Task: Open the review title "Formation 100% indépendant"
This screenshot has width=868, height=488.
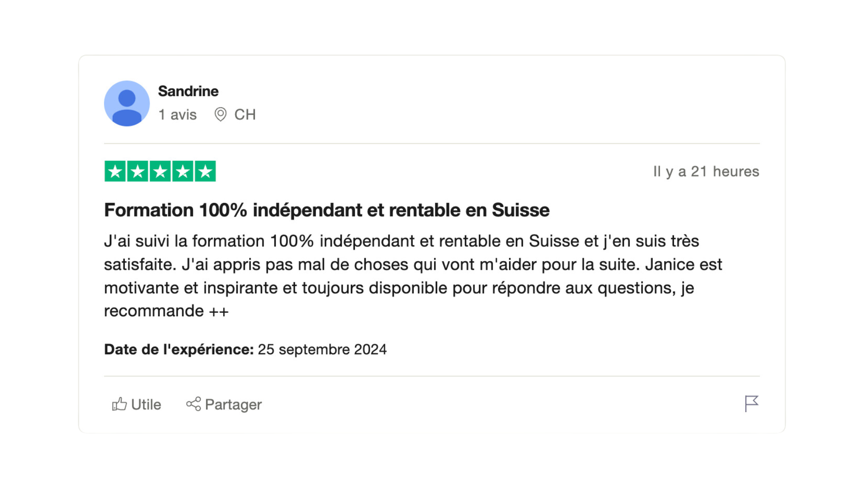Action: [x=326, y=210]
